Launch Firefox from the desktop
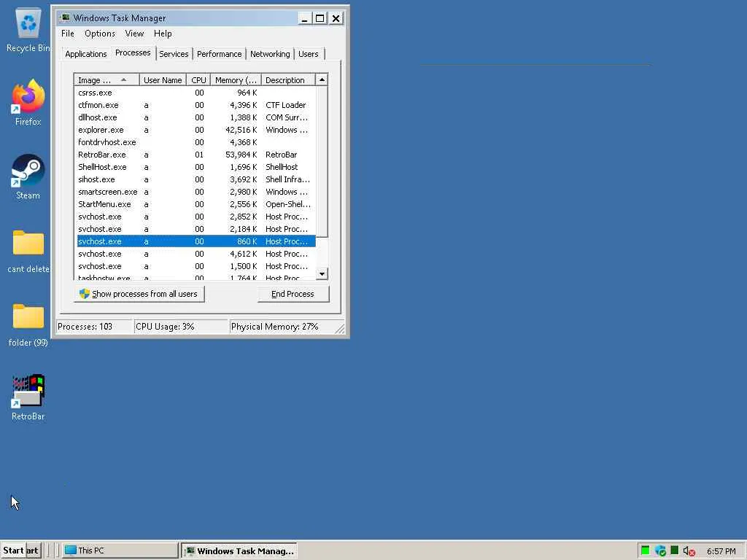The height and width of the screenshot is (560, 747). point(28,103)
